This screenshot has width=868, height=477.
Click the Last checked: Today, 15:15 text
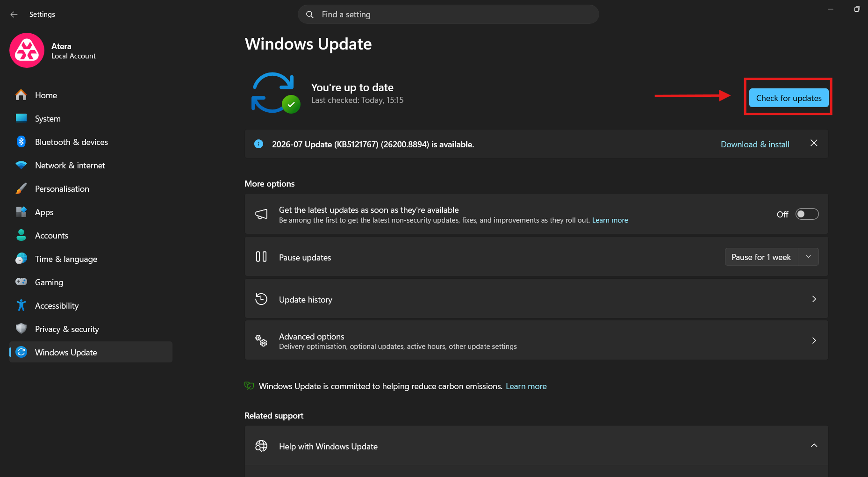coord(357,100)
